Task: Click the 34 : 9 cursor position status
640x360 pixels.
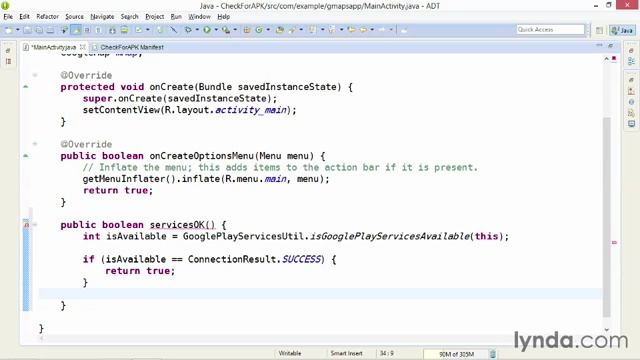Action: pyautogui.click(x=387, y=353)
